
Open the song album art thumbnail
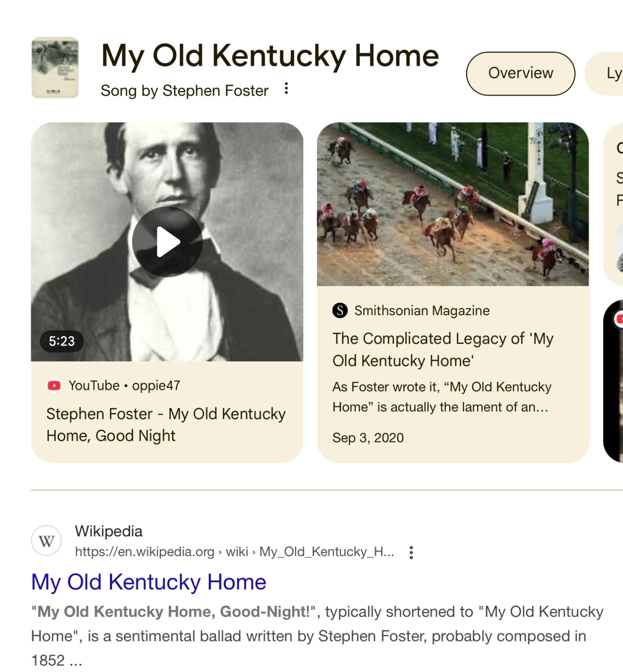[55, 68]
